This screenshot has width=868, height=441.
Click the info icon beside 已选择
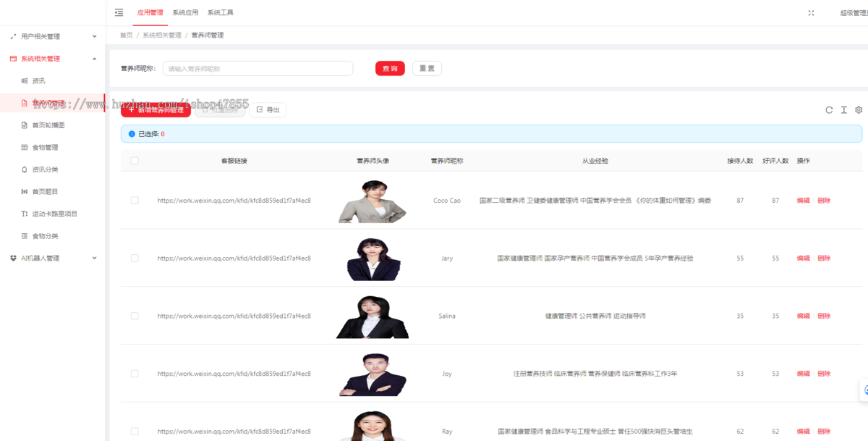click(x=132, y=134)
